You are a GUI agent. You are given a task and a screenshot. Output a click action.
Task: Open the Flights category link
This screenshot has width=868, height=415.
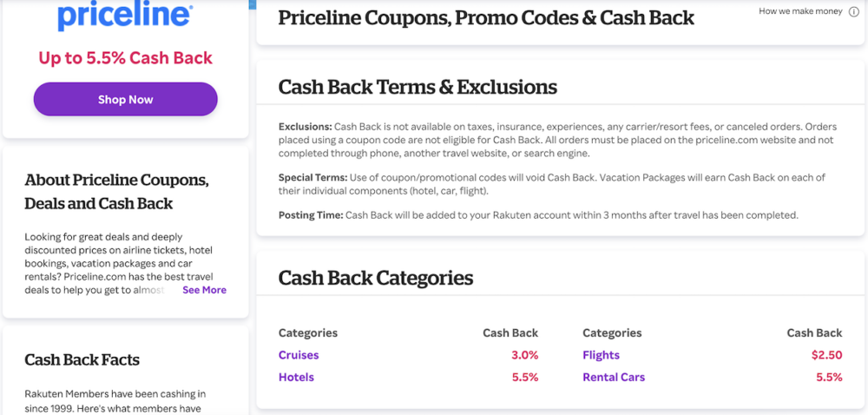[601, 355]
